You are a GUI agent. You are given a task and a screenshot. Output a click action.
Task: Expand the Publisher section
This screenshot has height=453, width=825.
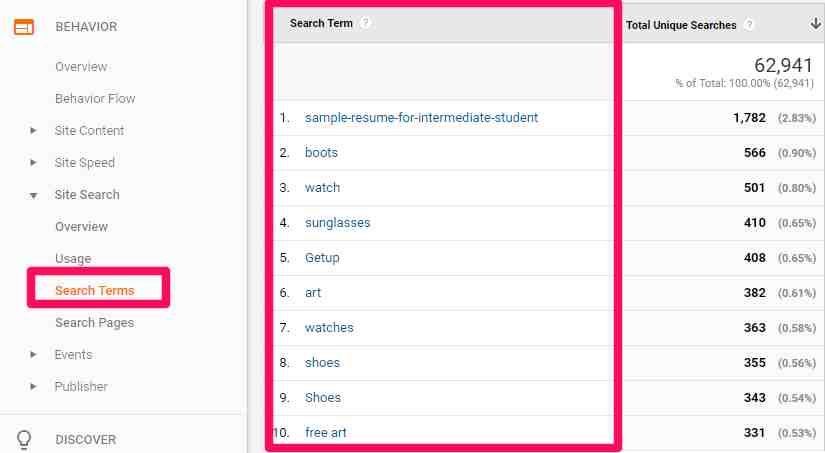pos(33,387)
